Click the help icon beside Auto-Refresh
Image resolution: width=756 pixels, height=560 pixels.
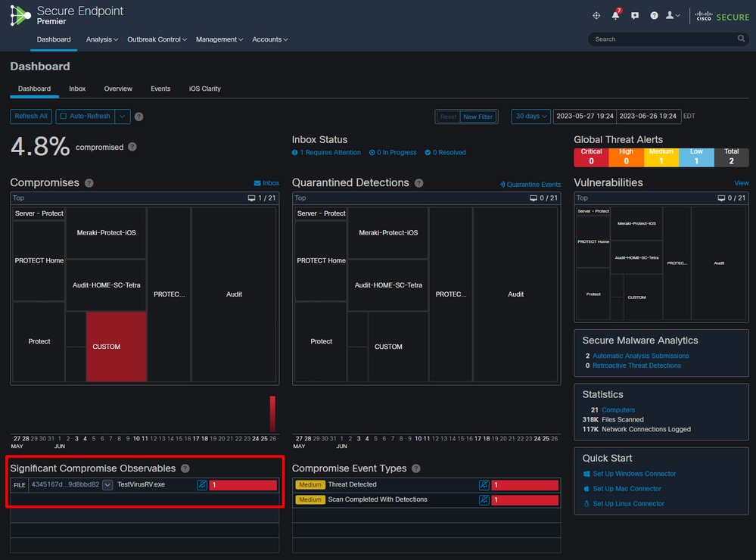[x=138, y=117]
